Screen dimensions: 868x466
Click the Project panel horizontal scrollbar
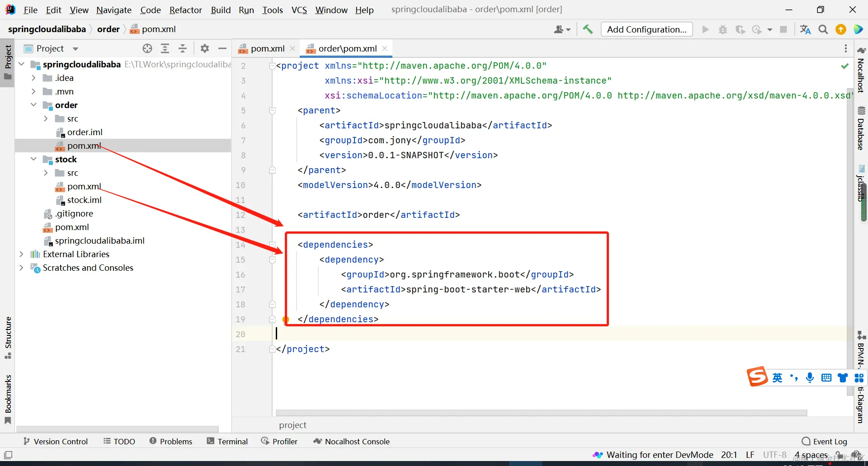tap(118, 429)
